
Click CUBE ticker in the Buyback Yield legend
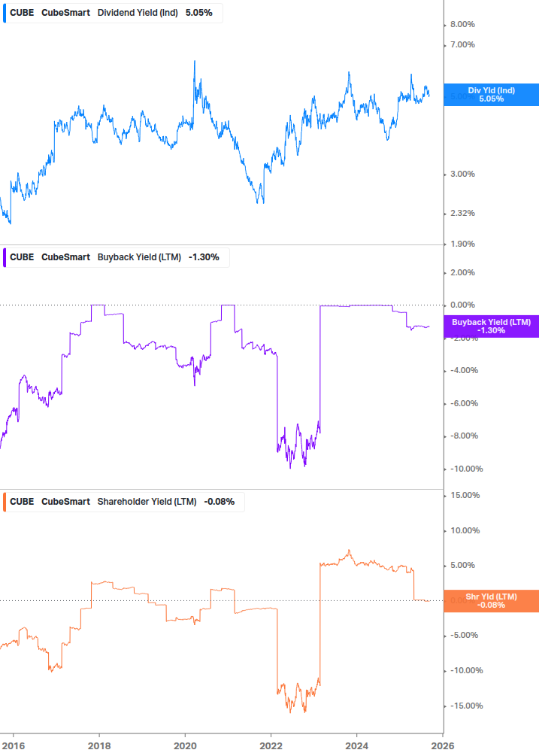tap(22, 257)
